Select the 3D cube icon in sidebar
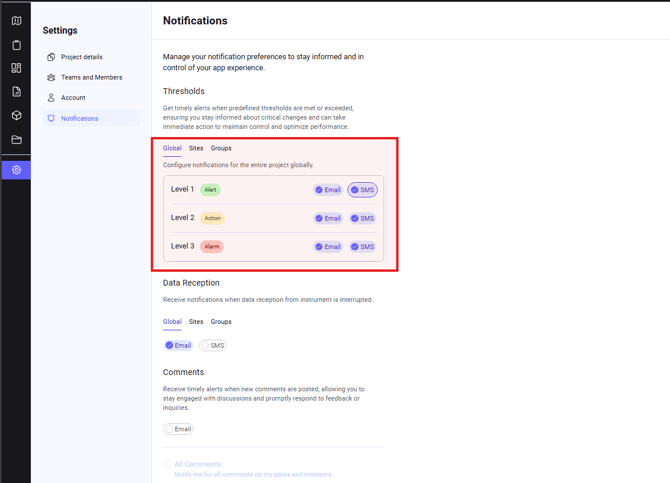Screen dimensions: 670x483 pos(16,116)
